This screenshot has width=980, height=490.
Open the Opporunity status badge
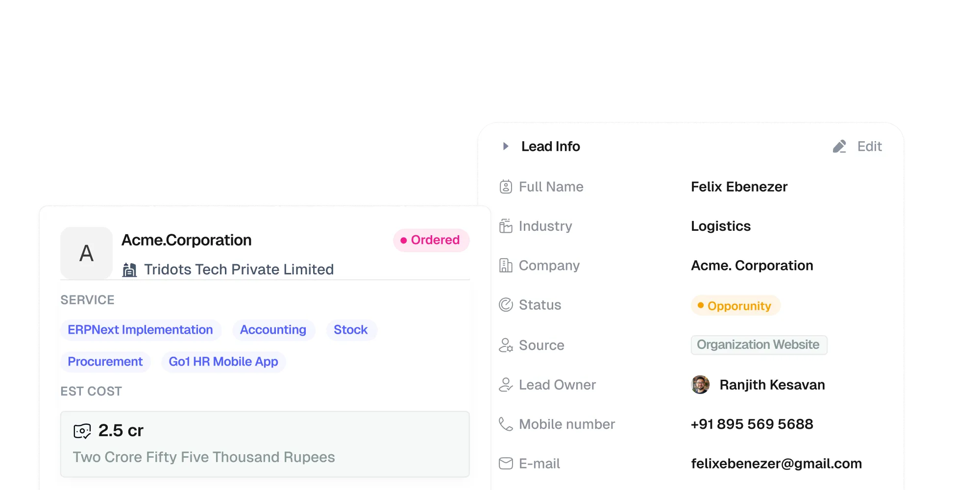[x=735, y=306]
